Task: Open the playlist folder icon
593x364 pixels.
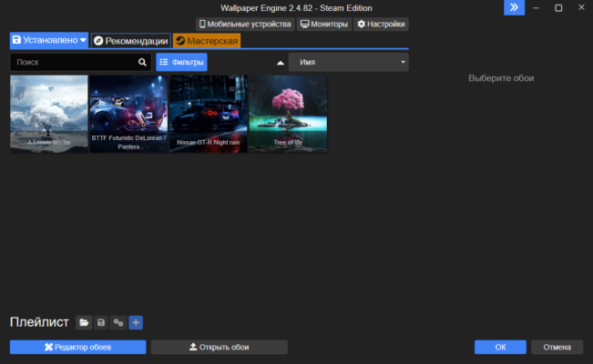Action: click(x=84, y=322)
